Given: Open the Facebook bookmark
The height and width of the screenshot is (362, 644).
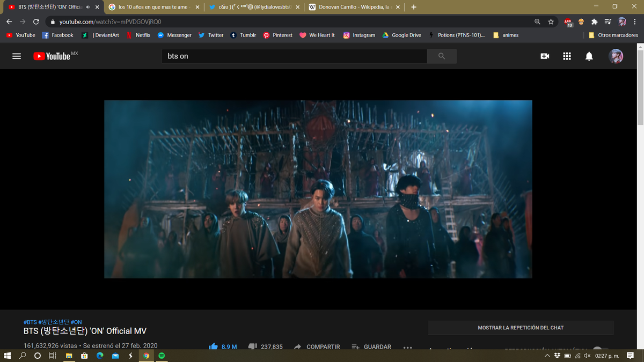Looking at the screenshot, I should click(x=57, y=35).
